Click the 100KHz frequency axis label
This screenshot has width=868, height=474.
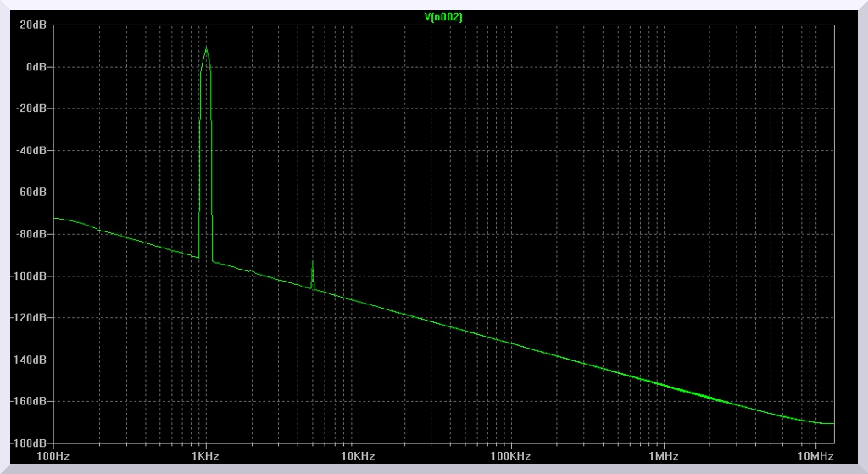(x=510, y=456)
